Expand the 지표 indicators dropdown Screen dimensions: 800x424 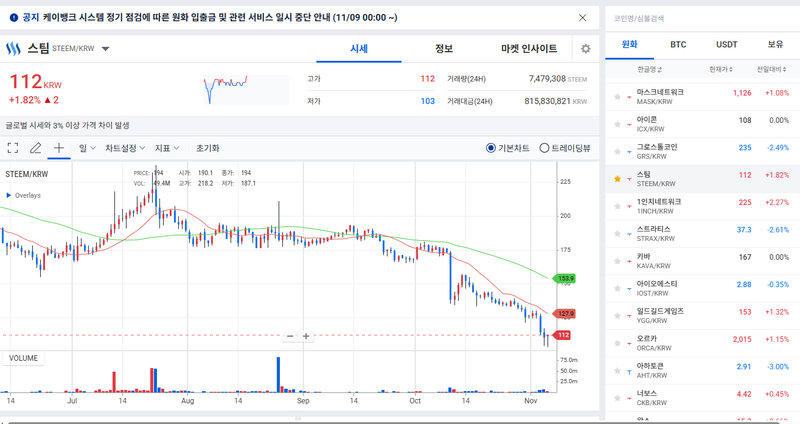click(x=167, y=148)
